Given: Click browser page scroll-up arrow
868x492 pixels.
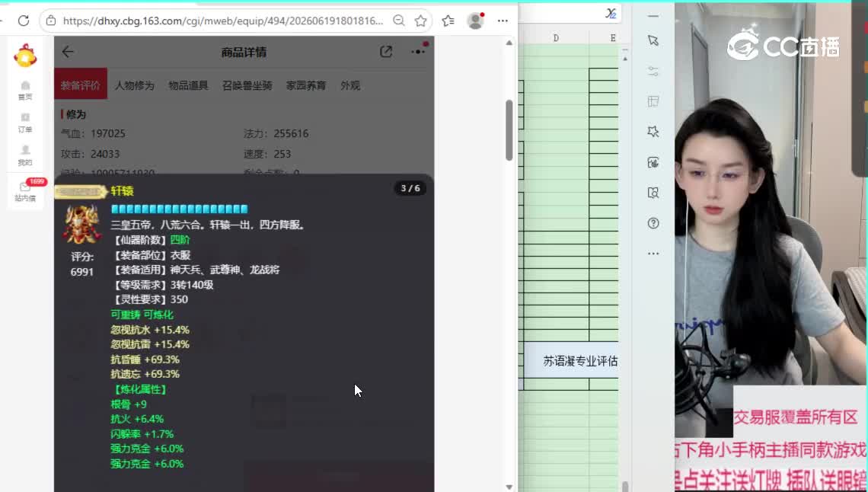Looking at the screenshot, I should click(509, 43).
